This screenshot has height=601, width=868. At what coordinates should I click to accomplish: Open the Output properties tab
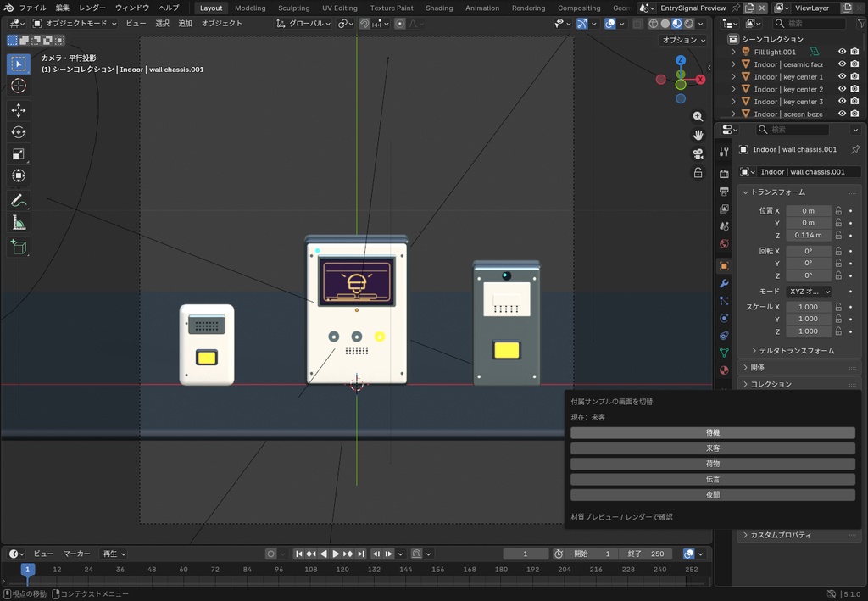coord(724,192)
